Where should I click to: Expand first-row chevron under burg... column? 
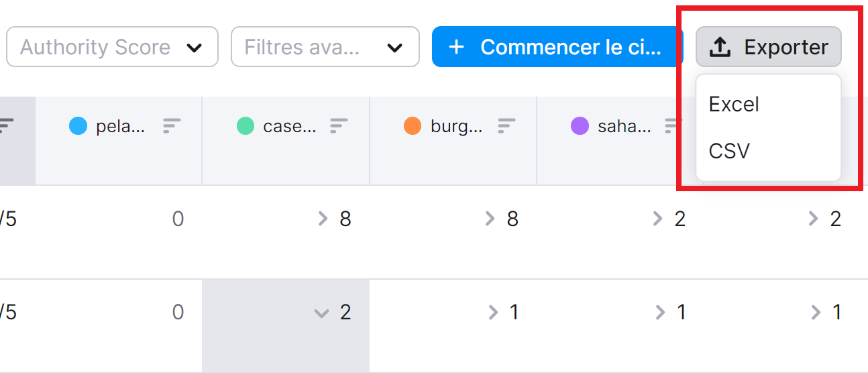(x=490, y=219)
